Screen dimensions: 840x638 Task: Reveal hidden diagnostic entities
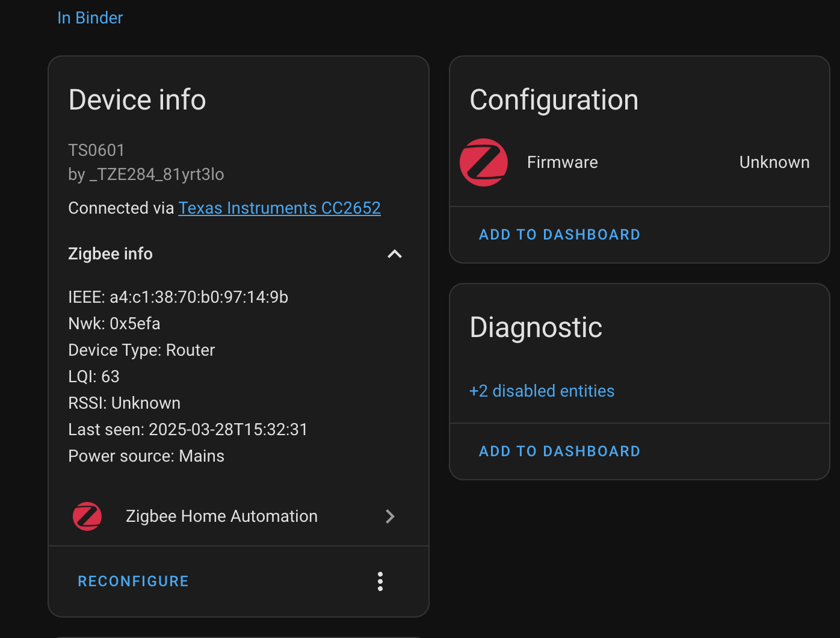[541, 391]
